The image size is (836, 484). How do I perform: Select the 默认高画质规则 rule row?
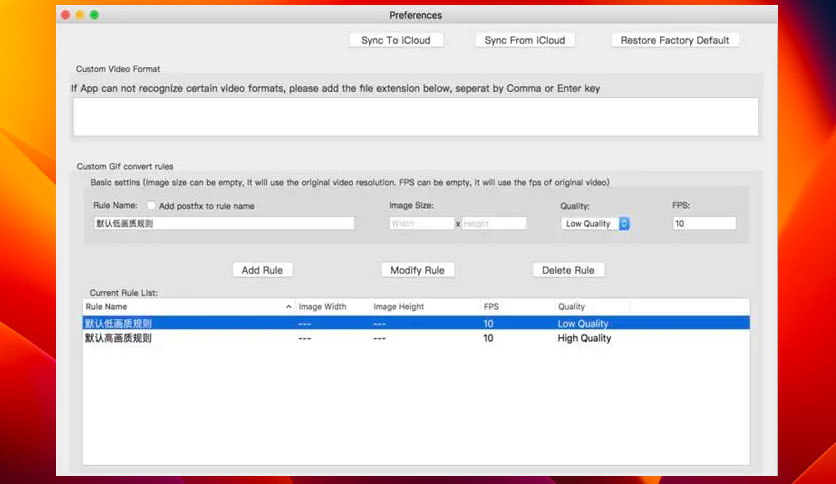[x=416, y=338]
